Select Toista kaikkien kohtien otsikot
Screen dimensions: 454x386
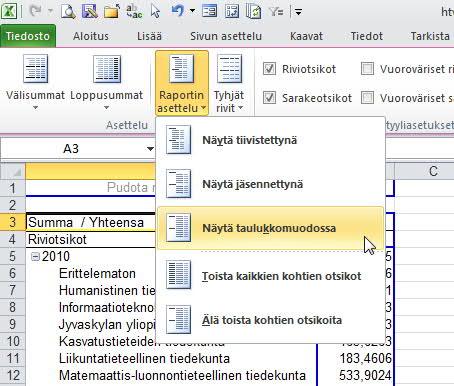coord(270,276)
